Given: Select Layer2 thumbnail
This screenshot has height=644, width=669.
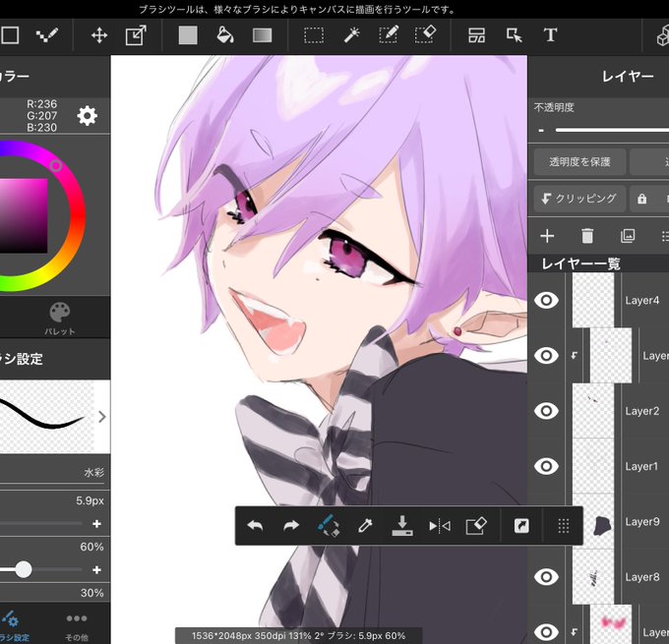Looking at the screenshot, I should pyautogui.click(x=593, y=411).
